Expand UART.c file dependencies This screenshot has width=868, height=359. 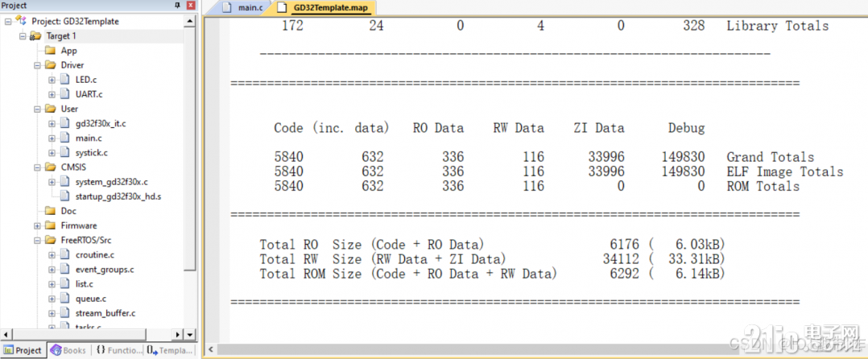(x=52, y=95)
